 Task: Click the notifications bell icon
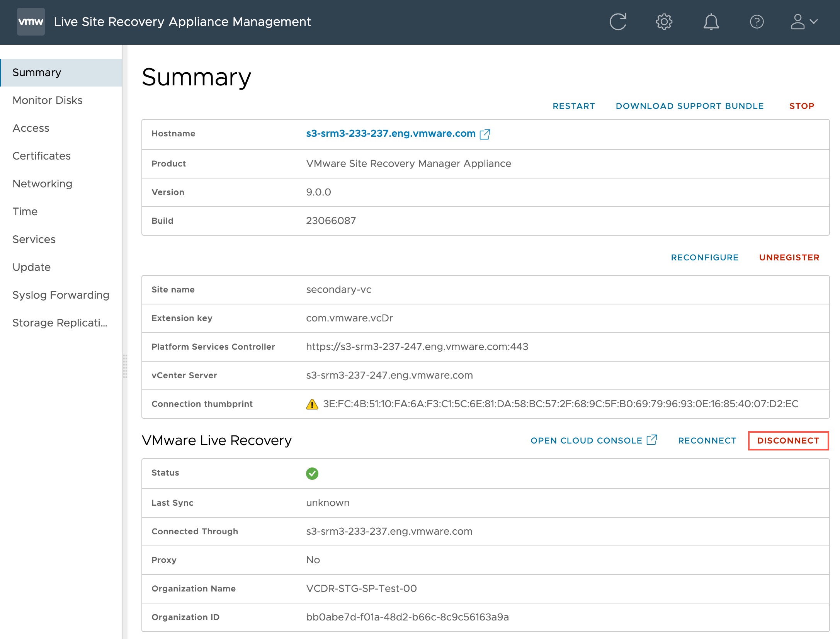click(x=711, y=22)
